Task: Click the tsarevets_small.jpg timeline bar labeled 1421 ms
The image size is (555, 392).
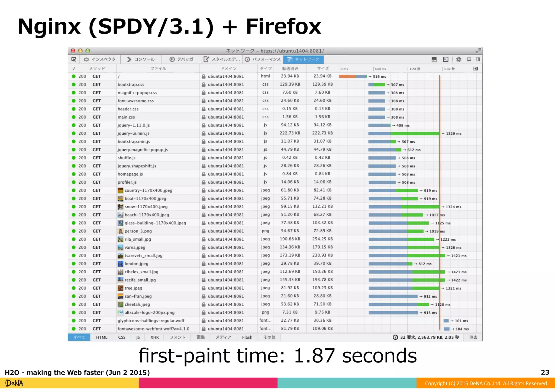Action: pos(407,256)
